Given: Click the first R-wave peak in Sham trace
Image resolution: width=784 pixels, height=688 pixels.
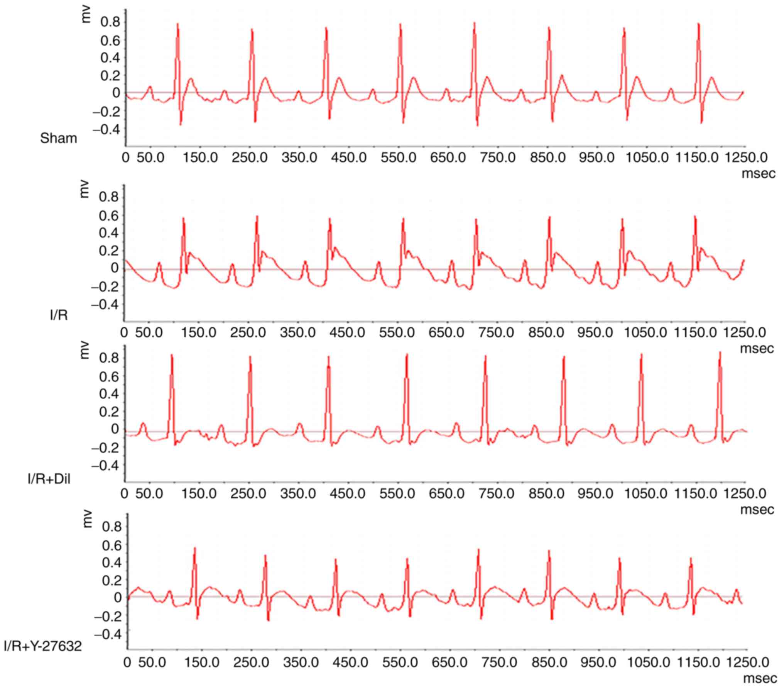Looking at the screenshot, I should [x=177, y=25].
